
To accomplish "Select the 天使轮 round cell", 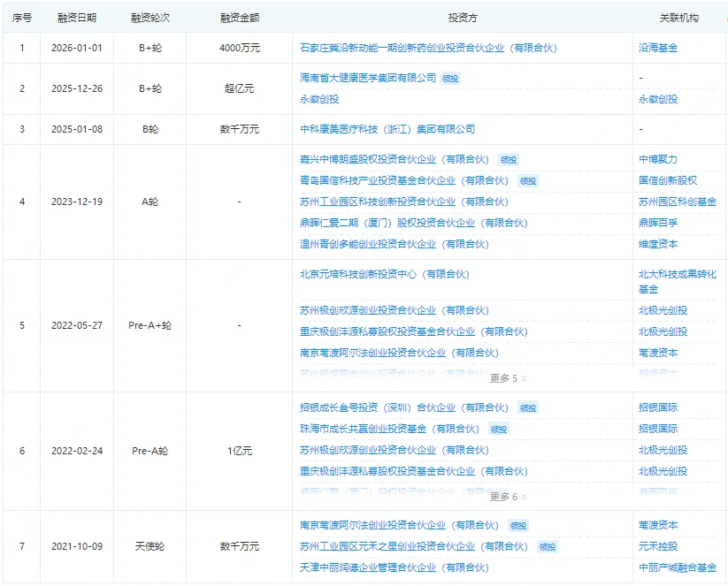I will point(150,546).
